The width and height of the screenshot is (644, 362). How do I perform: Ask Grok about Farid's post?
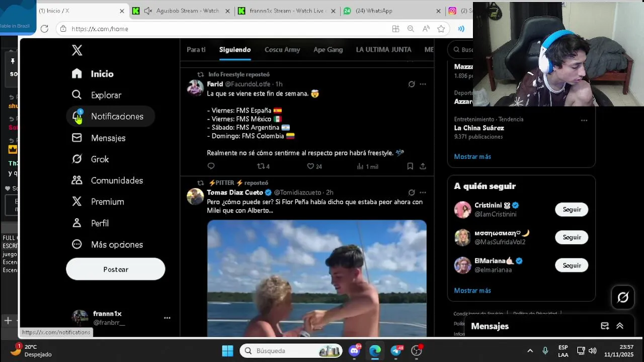(412, 84)
